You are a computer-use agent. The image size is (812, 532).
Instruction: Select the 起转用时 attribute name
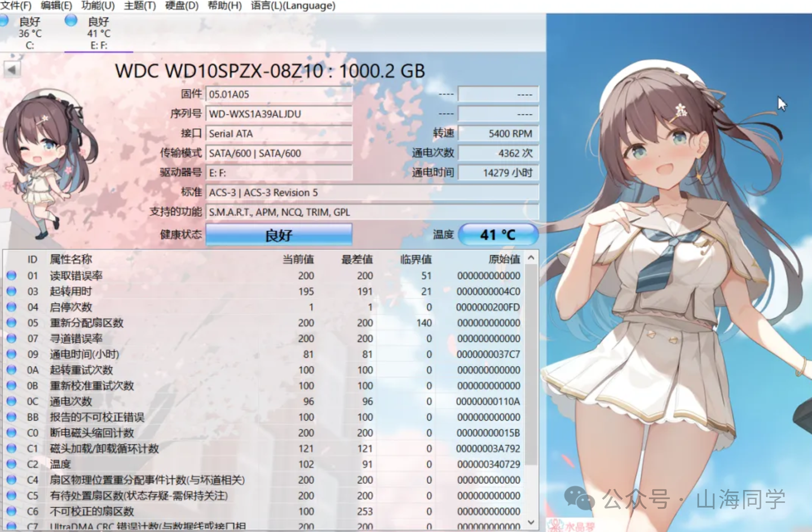click(70, 291)
